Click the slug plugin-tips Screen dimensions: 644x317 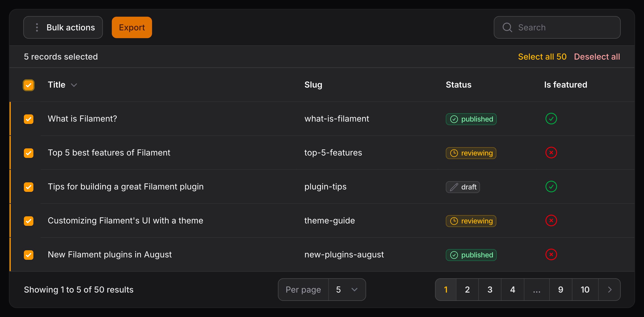tap(325, 187)
